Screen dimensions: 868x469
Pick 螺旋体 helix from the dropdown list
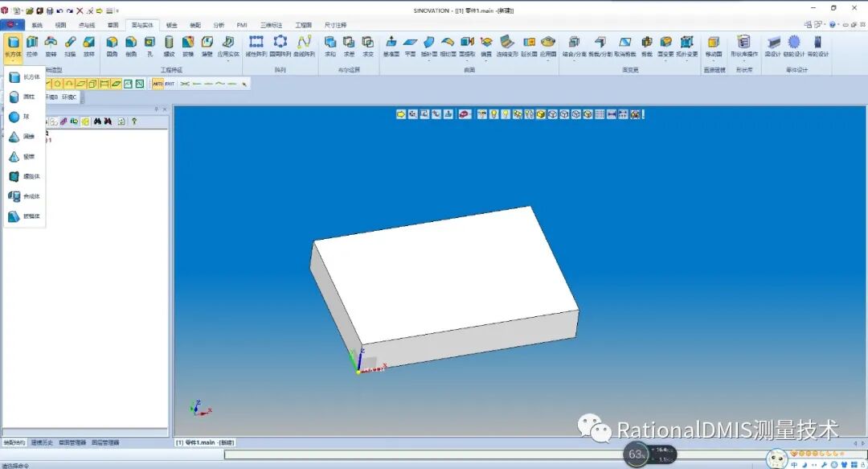click(24, 176)
